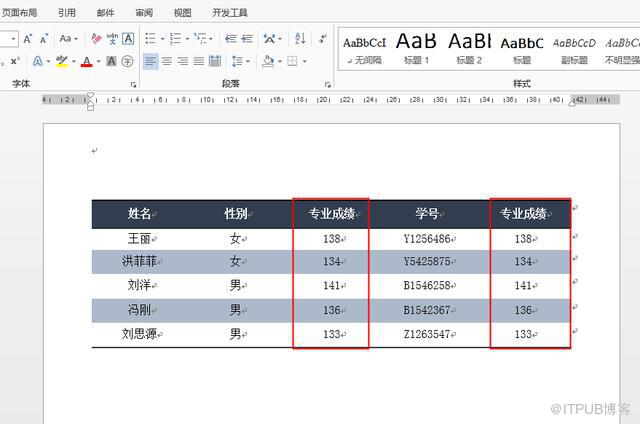Open the Bullets dropdown arrow
Viewport: 640px width, 424px height.
coord(162,39)
